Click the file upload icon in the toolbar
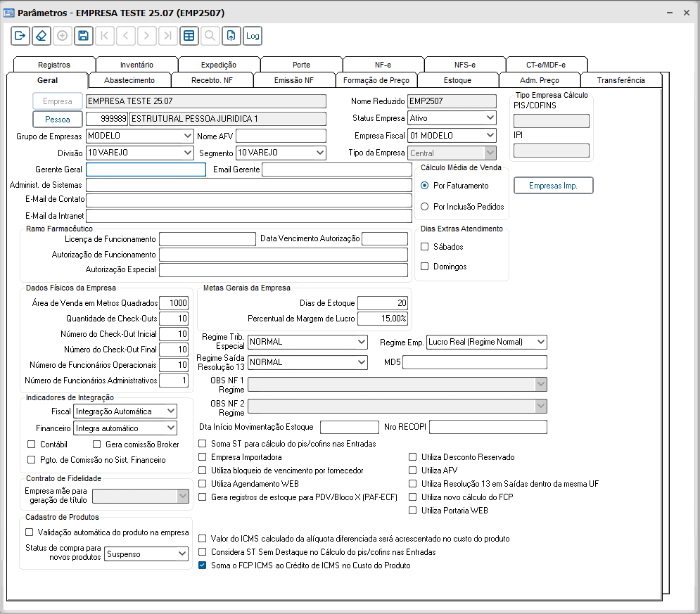The image size is (700, 614). click(231, 36)
